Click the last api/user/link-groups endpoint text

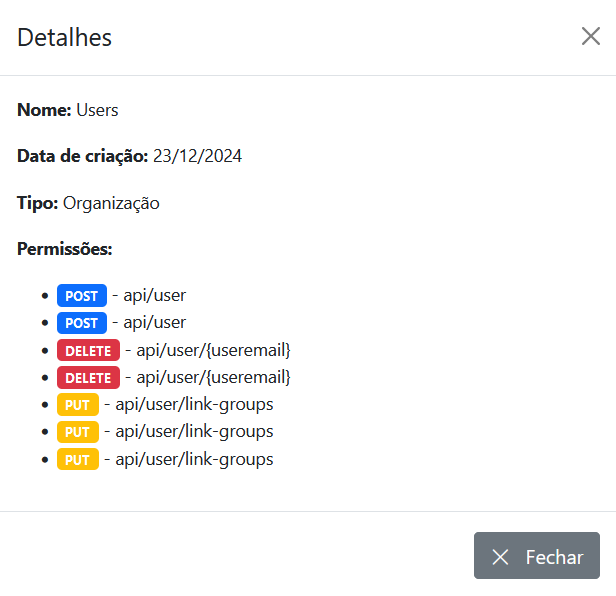pos(194,459)
